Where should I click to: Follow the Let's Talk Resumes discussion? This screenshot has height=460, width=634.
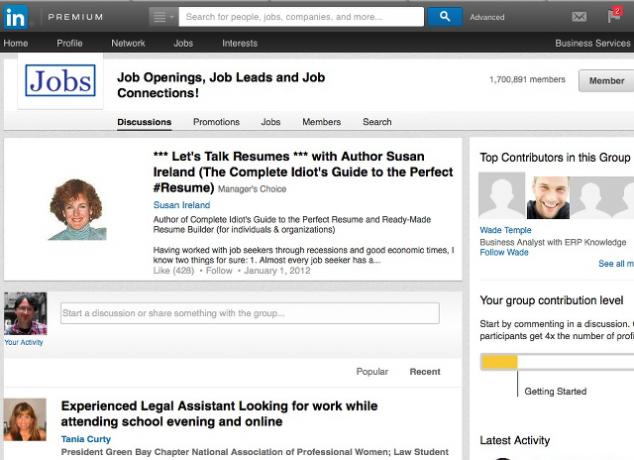tap(219, 270)
